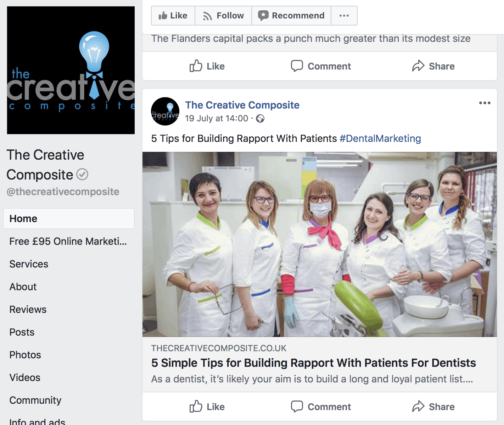This screenshot has width=504, height=425.
Task: Recommend this page
Action: coord(291,16)
